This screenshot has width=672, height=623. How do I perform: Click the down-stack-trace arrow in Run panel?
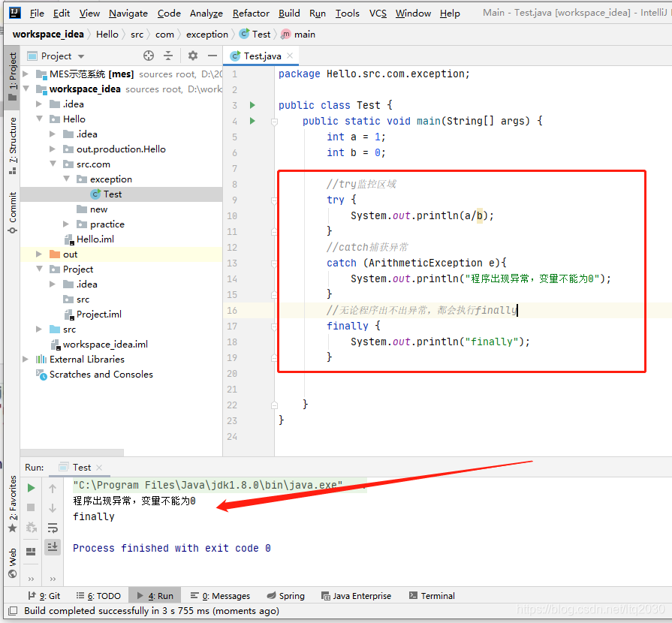click(x=53, y=507)
